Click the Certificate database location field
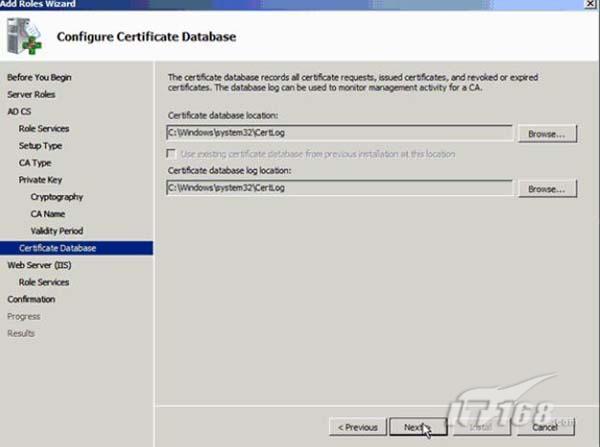 point(339,133)
